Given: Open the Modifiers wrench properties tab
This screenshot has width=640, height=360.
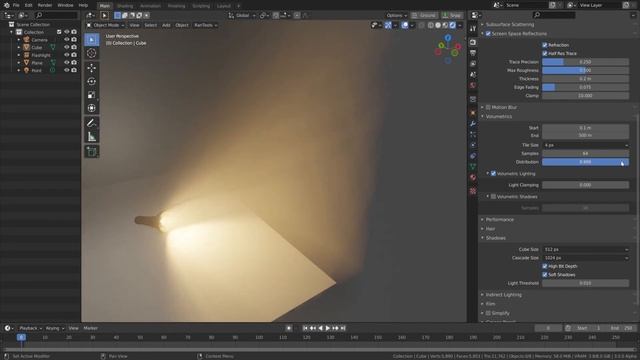Looking at the screenshot, I should click(473, 123).
